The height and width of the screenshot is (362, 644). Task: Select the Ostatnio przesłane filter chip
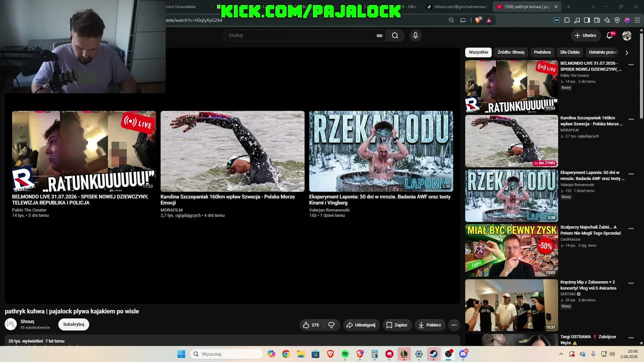click(x=603, y=52)
